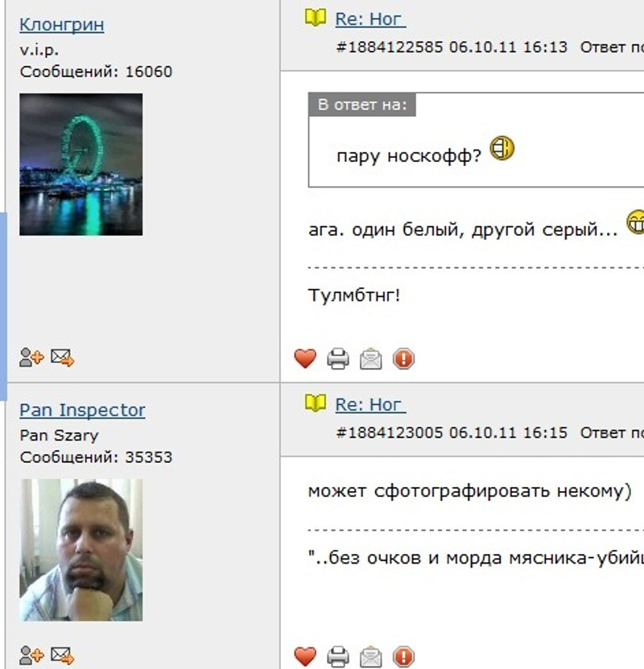Click yellow book icon in second post header
This screenshot has height=669, width=644.
point(316,403)
